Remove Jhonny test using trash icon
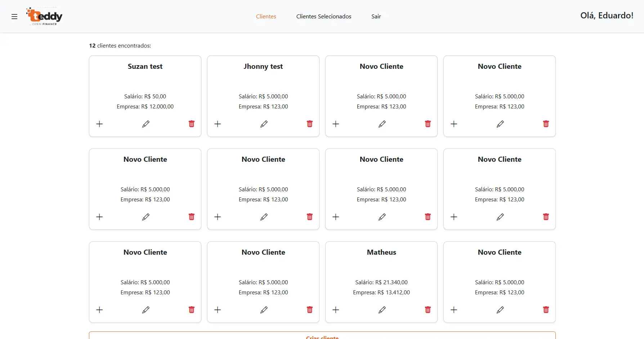 pos(310,124)
